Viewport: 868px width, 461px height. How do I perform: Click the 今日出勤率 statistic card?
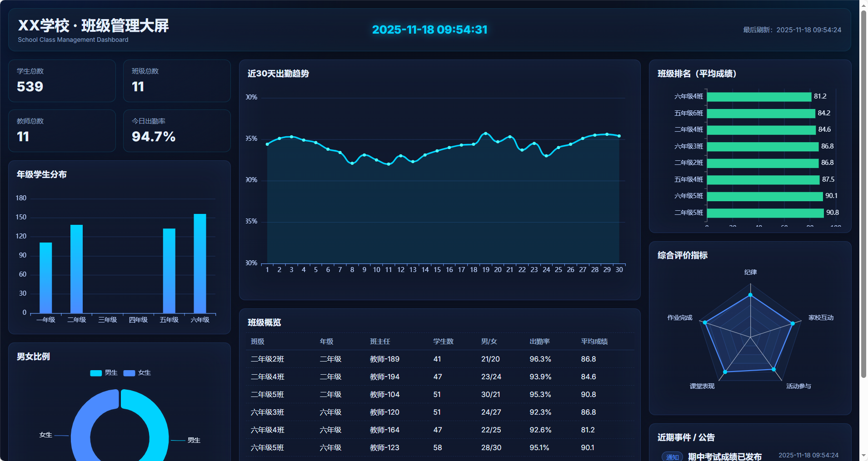coord(177,131)
